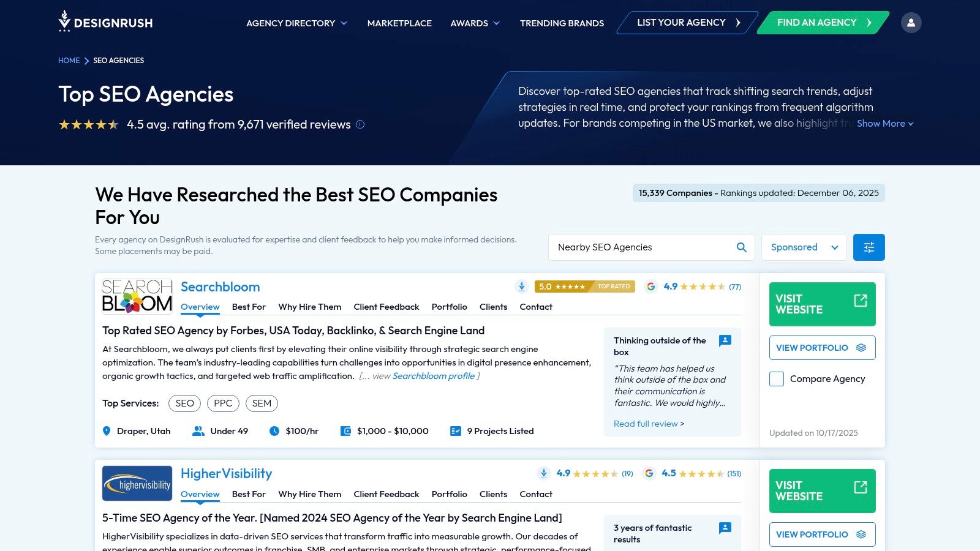Click the reviewer icon in Searchbloom review card
Image resolution: width=980 pixels, height=551 pixels.
pos(725,340)
